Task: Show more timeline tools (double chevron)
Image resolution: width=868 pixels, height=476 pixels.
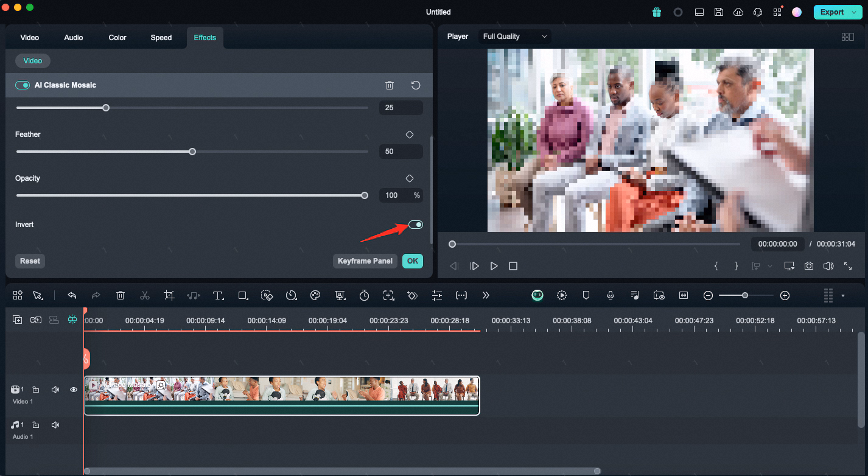Action: click(x=486, y=295)
